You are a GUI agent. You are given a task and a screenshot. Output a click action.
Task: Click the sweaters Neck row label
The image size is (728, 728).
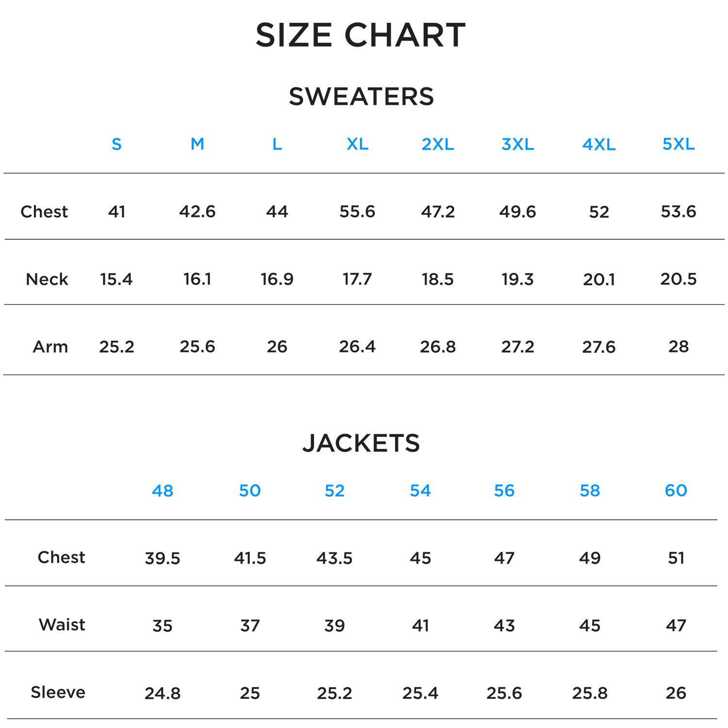click(47, 279)
